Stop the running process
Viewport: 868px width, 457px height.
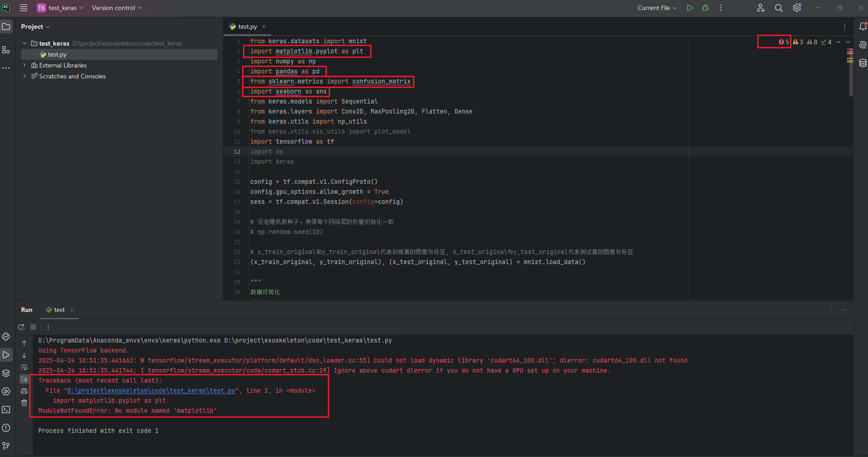pyautogui.click(x=33, y=327)
